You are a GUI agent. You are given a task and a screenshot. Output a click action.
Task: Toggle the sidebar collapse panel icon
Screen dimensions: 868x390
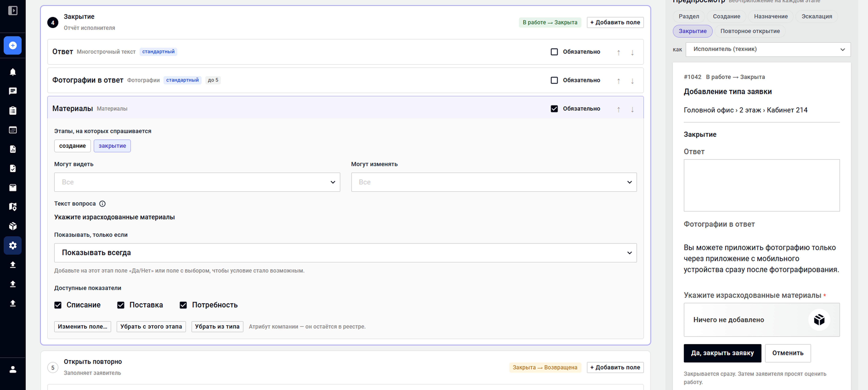pyautogui.click(x=13, y=11)
